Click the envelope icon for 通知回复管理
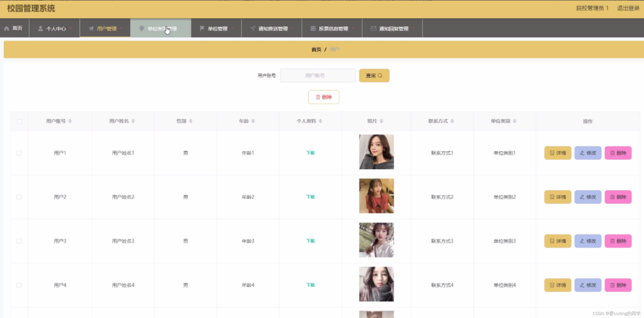Viewport: 644px width, 318px height. click(x=373, y=29)
